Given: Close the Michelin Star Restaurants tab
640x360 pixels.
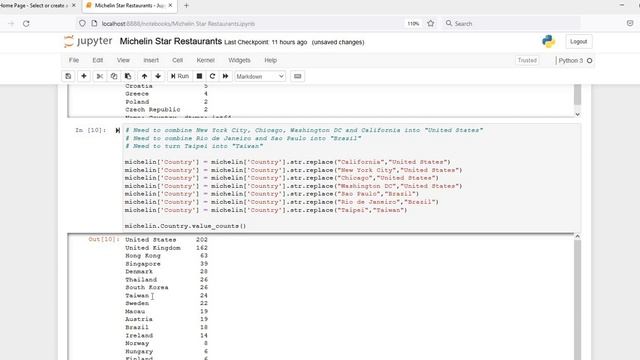Looking at the screenshot, I should coord(170,6).
